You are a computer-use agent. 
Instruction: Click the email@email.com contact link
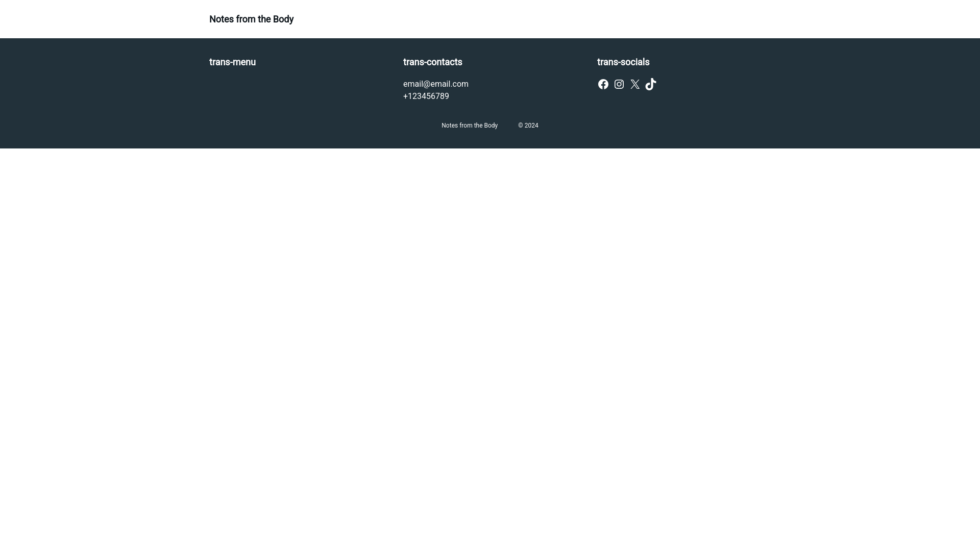click(435, 84)
